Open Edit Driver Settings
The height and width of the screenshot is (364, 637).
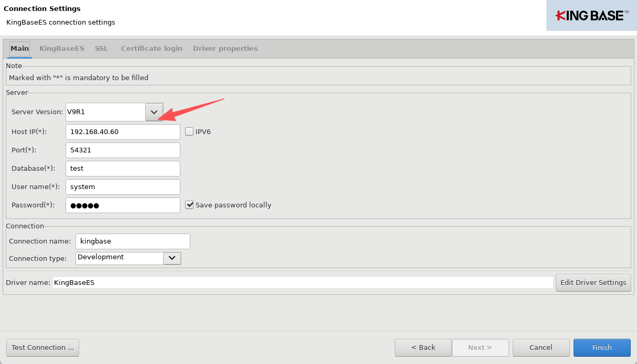point(593,283)
